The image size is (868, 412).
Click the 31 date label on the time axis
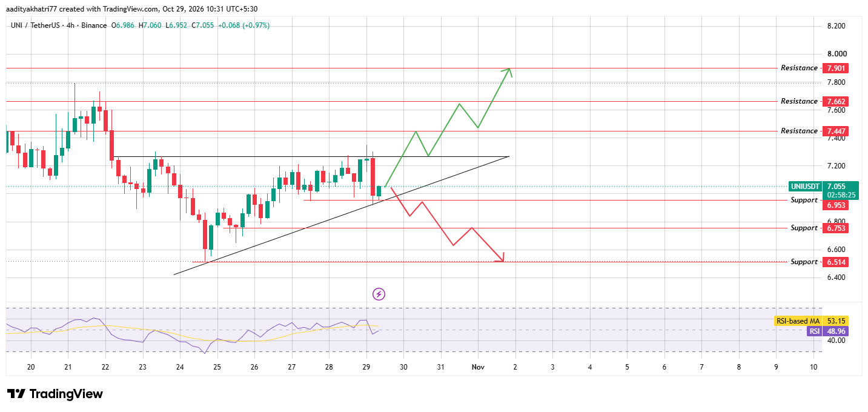[x=440, y=367]
